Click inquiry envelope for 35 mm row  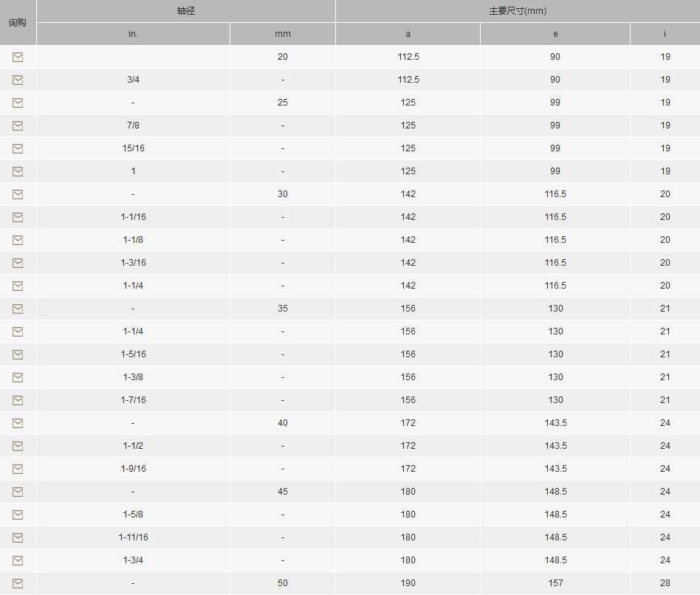click(18, 309)
